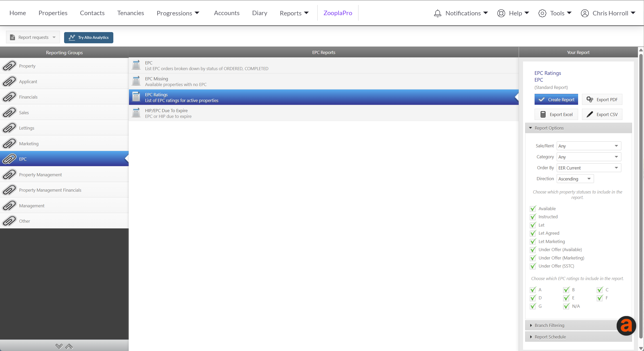Click the paperclip icon beside Property

[x=9, y=66]
